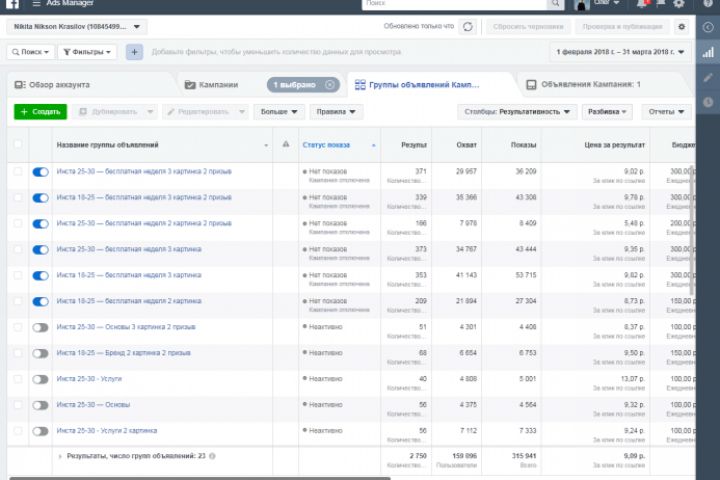
Task: Turn off 'Инста 18-25 — бесплатная неделя 3 картинка 2 призыв'
Action: [x=40, y=198]
